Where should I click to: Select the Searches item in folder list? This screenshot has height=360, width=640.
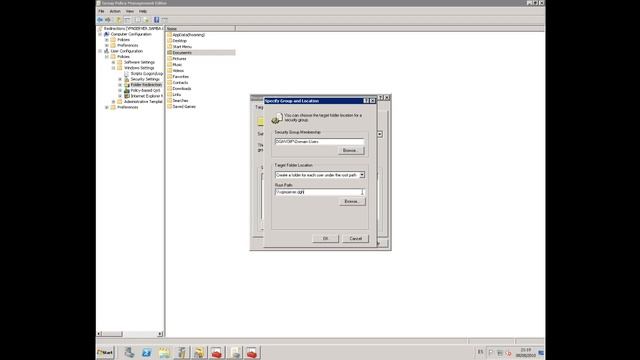click(x=180, y=100)
